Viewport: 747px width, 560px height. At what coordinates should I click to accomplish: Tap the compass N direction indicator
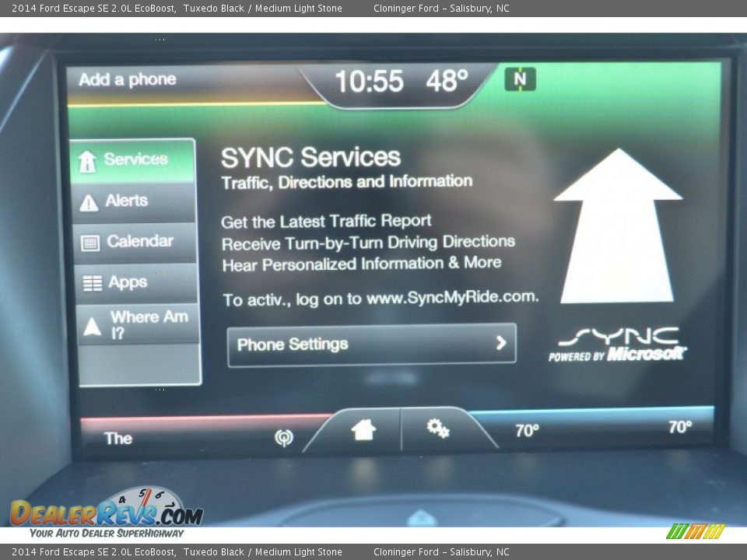click(520, 79)
